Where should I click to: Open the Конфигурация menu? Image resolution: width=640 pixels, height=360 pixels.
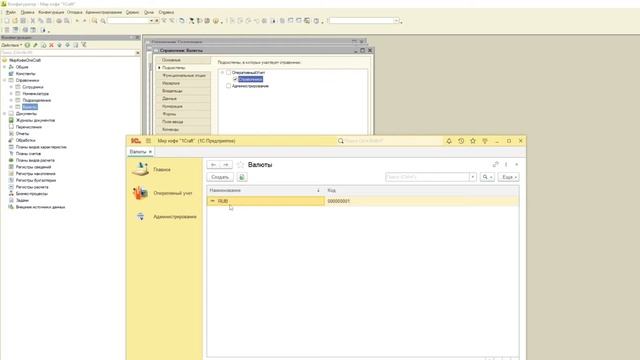coord(51,12)
